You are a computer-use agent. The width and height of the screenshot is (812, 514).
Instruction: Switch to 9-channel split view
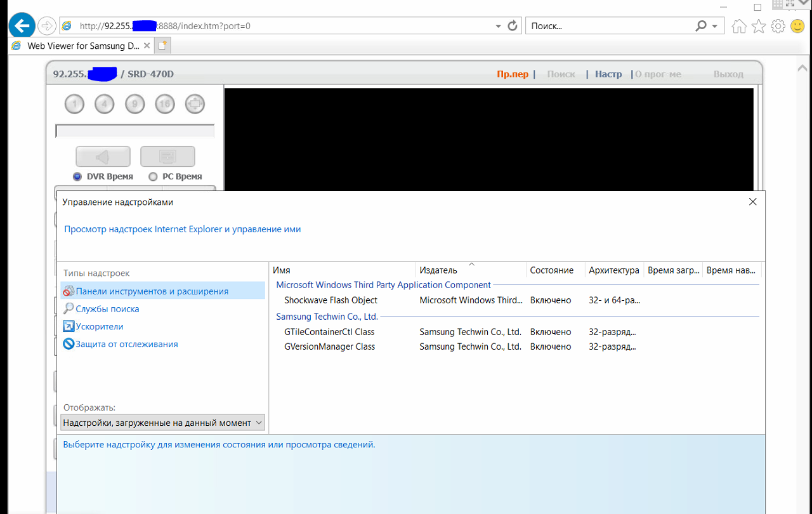(x=134, y=104)
